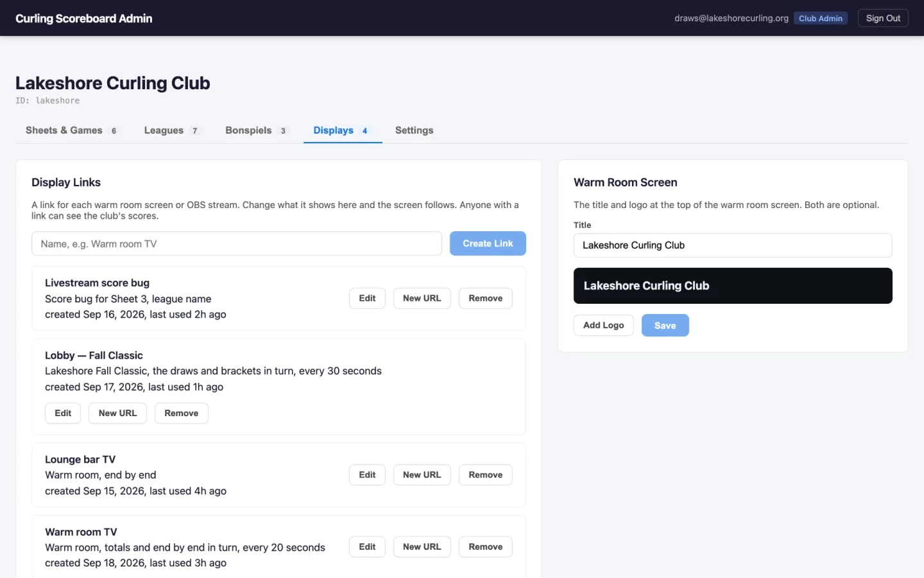Image resolution: width=924 pixels, height=578 pixels.
Task: Focus the display link name field
Action: [237, 243]
